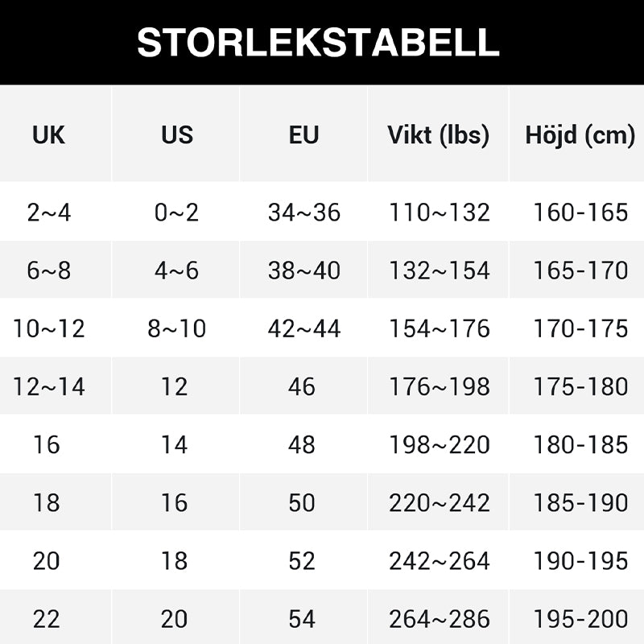Click the Höjd (cm) column header
The image size is (644, 644).
(580, 135)
